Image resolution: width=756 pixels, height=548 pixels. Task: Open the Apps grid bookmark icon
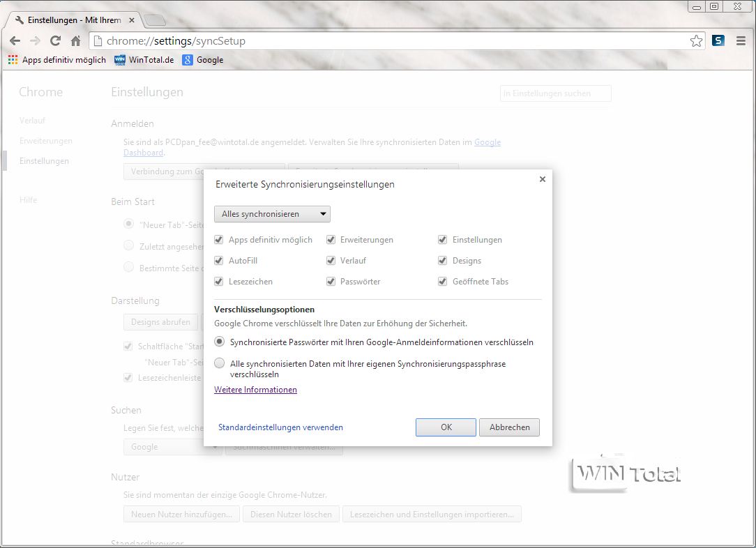[13, 60]
